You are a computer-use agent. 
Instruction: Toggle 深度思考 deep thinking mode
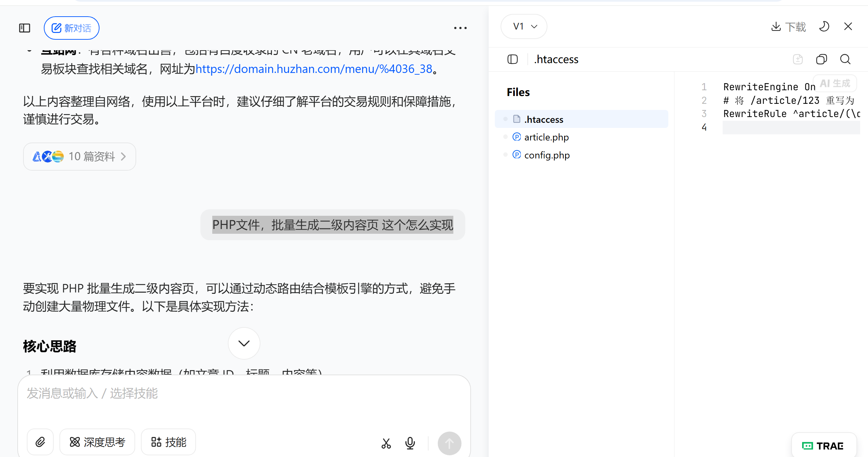coord(97,442)
